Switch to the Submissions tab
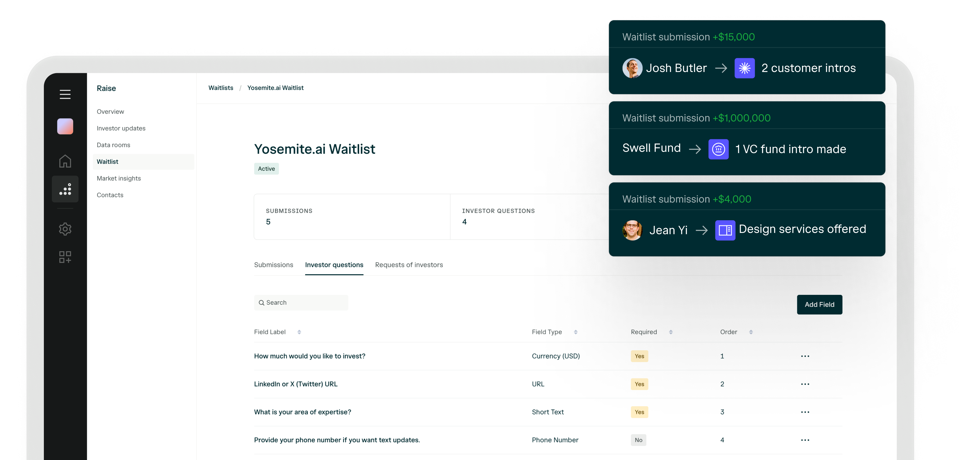This screenshot has width=980, height=460. point(274,265)
